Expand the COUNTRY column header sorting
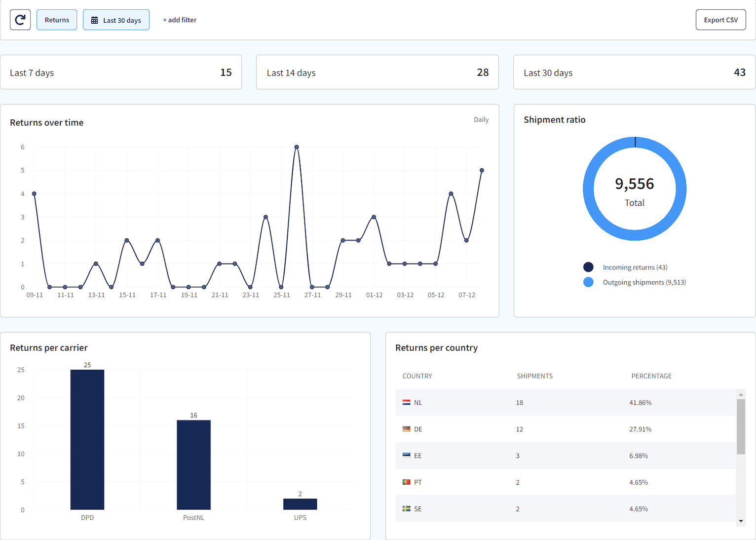The width and height of the screenshot is (756, 540). click(417, 376)
